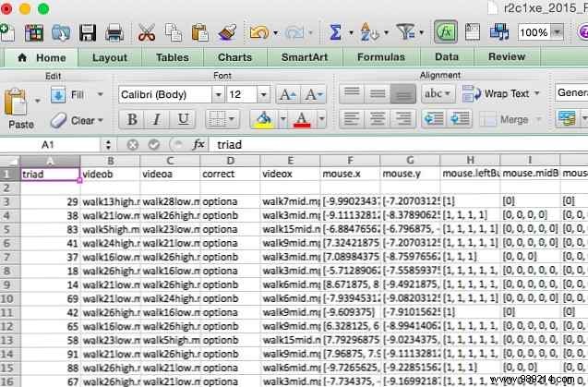Click the Name Box showing A1
Image resolution: width=588 pixels, height=387 pixels.
click(48, 144)
